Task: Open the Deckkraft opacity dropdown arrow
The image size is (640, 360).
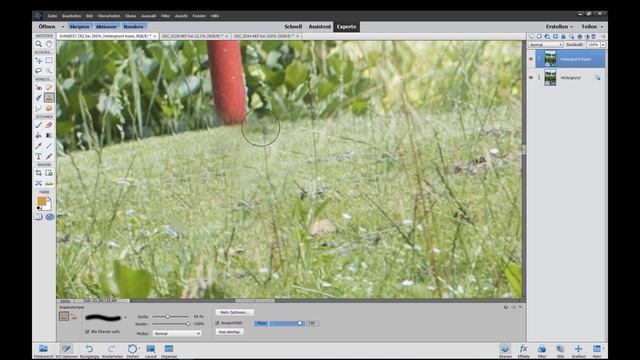Action: 603,44
